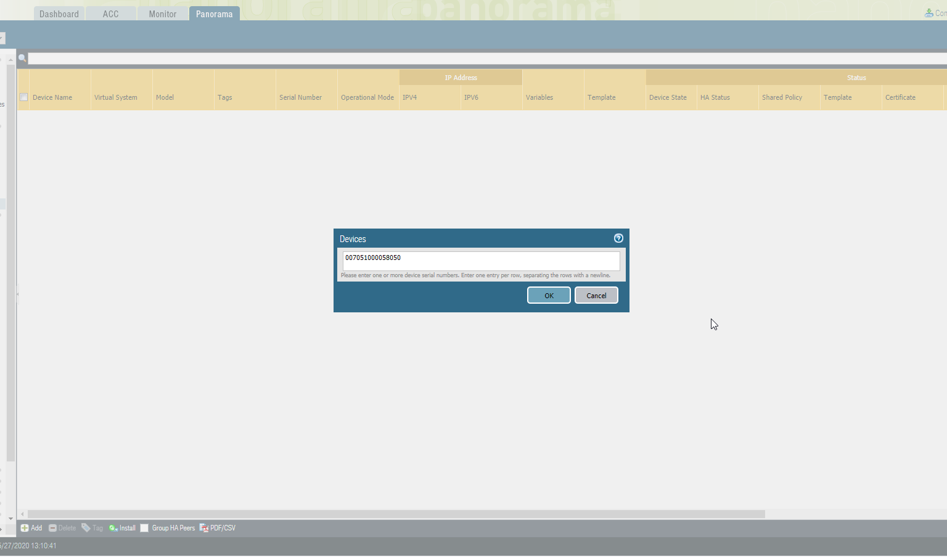Click the Install icon in the bottom toolbar
Image resolution: width=947 pixels, height=560 pixels.
113,528
